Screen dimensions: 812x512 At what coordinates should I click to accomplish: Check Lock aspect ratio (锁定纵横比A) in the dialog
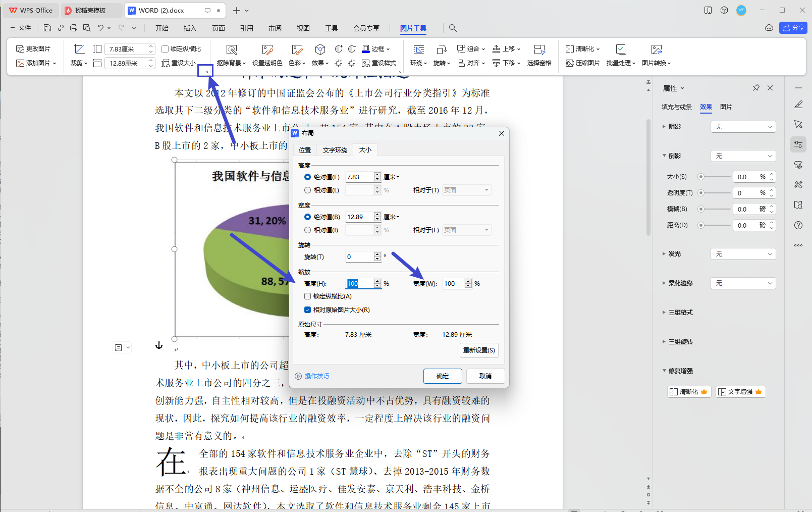pyautogui.click(x=307, y=296)
